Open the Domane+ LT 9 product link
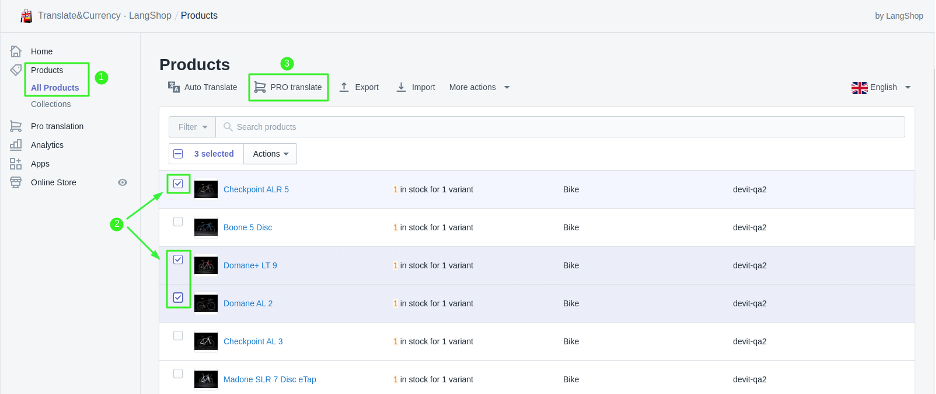The height and width of the screenshot is (394, 936). click(250, 265)
